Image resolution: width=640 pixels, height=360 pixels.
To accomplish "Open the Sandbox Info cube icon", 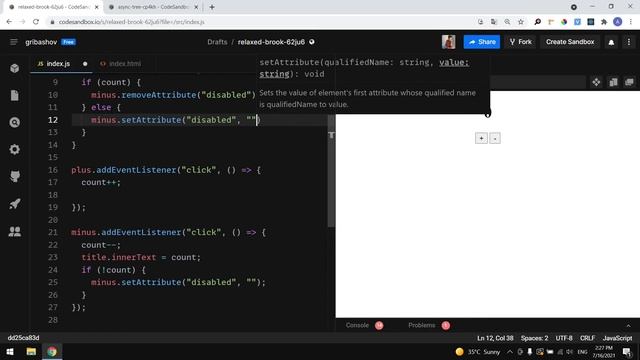I will (15, 68).
